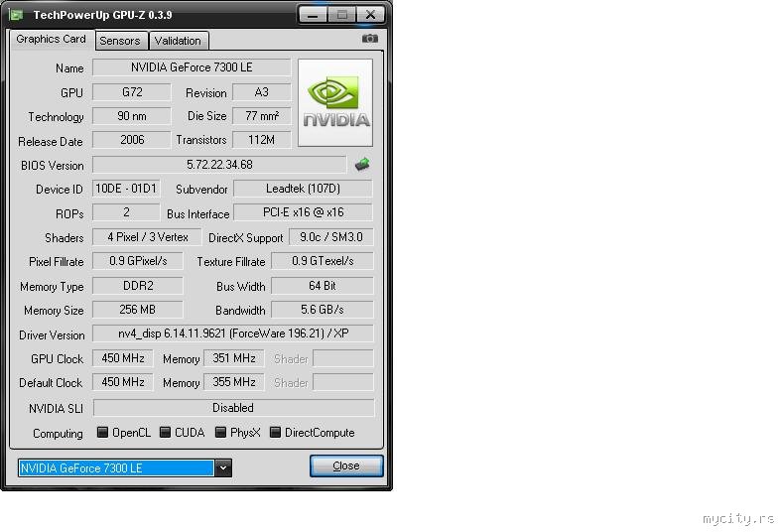This screenshot has width=781, height=532.
Task: Click the BIOS Version field 5.72.22.34.68
Action: click(219, 165)
